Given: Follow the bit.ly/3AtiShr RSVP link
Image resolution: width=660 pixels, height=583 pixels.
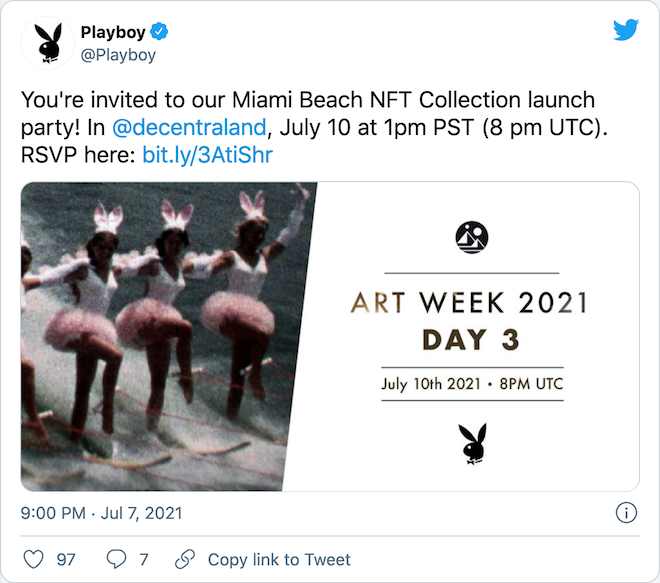Looking at the screenshot, I should (208, 155).
